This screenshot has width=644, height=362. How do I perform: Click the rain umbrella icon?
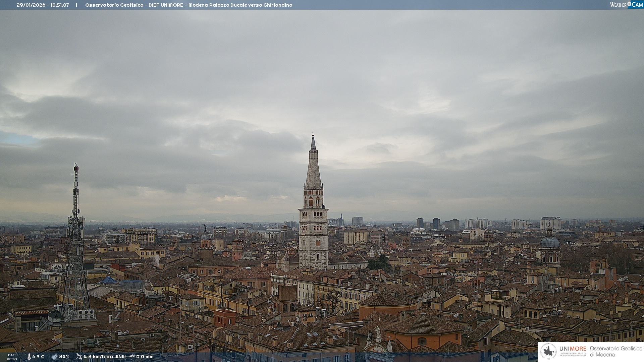[x=132, y=357]
